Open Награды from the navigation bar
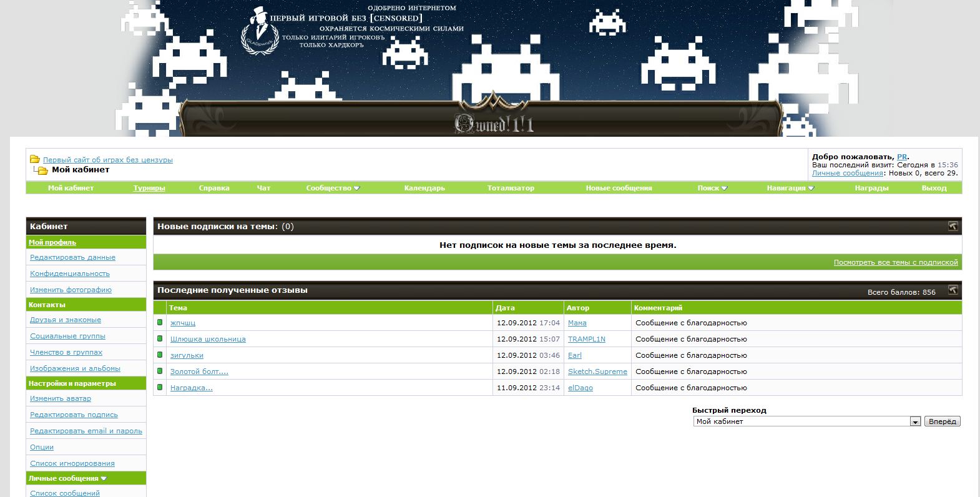Viewport: 980px width, 497px height. tap(871, 188)
